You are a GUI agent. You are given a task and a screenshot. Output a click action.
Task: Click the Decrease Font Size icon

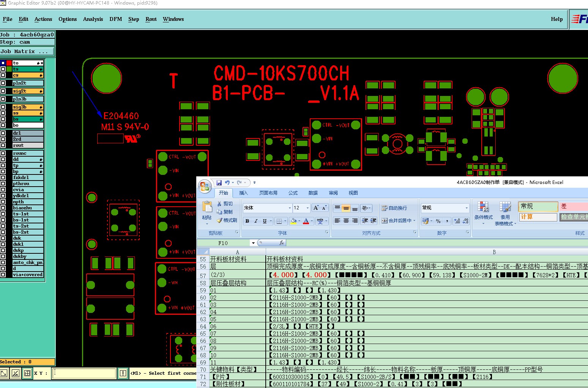(324, 208)
